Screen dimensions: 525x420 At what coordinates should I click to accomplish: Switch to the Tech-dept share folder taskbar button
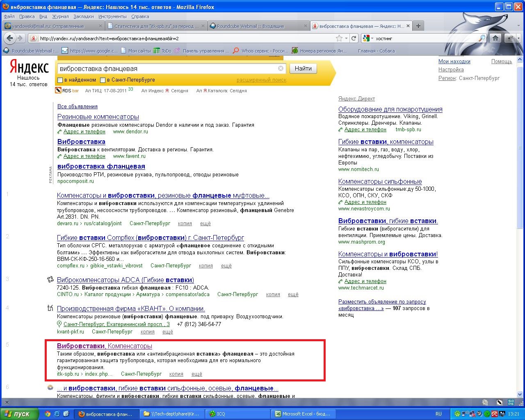tap(172, 414)
